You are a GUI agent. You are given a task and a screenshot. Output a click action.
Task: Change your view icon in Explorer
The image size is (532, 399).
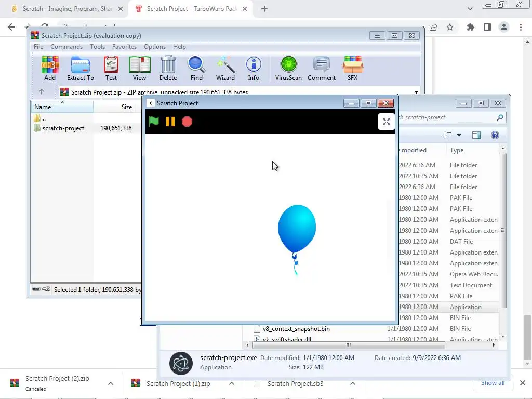[x=447, y=135]
